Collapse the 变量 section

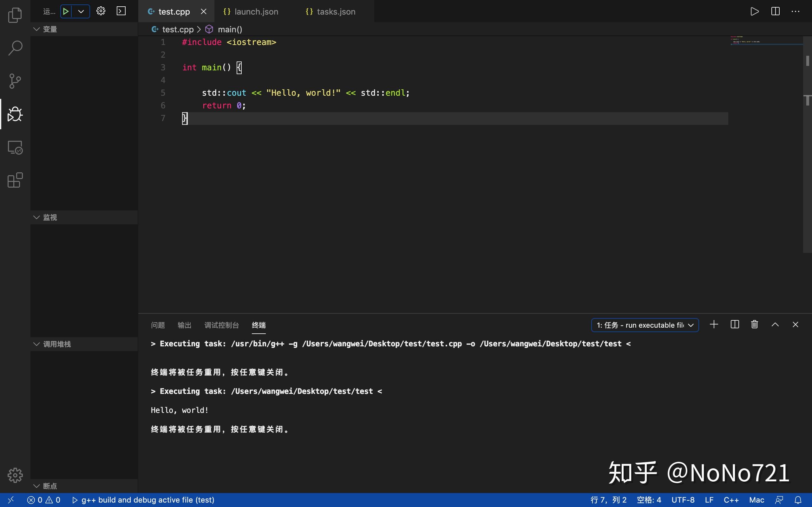[x=36, y=29]
